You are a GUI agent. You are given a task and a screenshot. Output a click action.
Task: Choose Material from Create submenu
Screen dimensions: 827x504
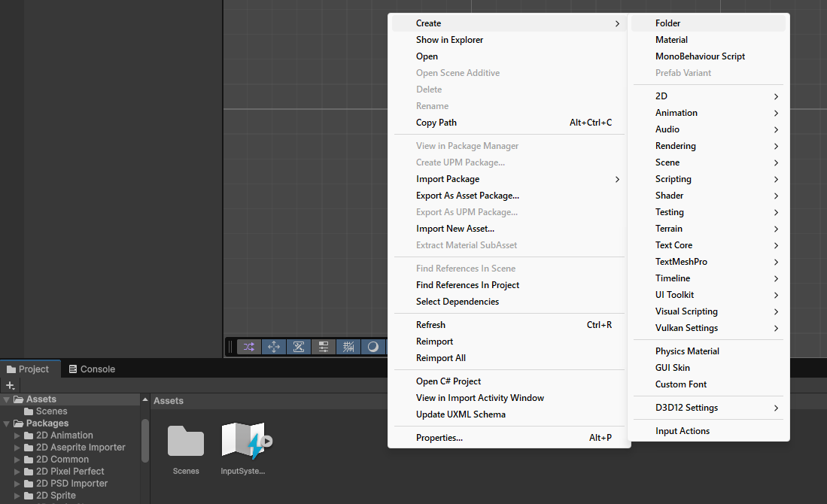coord(708,40)
